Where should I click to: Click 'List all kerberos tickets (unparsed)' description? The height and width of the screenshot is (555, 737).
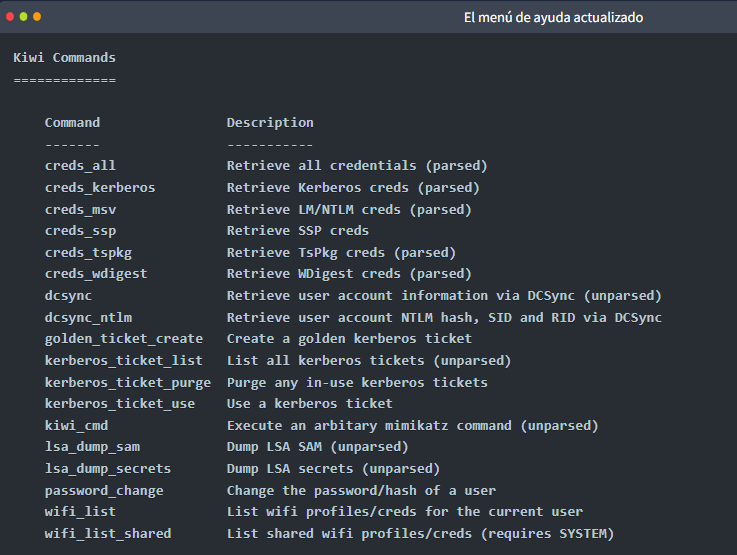click(368, 361)
